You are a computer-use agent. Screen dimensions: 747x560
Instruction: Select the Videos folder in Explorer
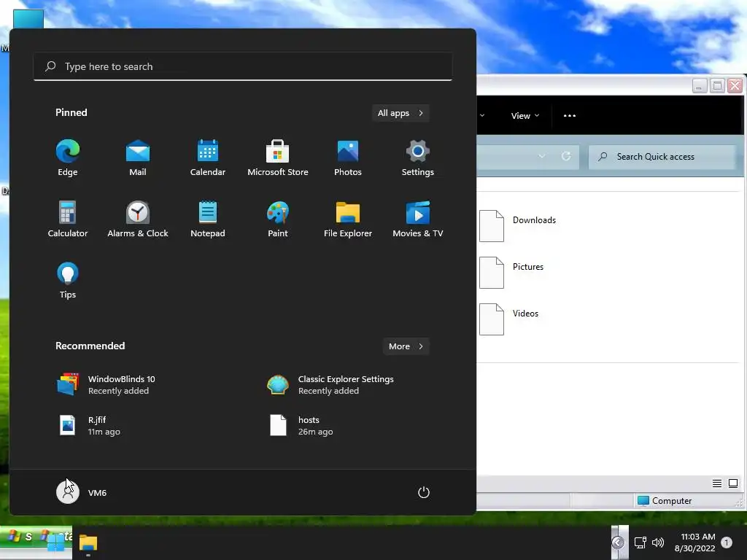click(x=509, y=319)
